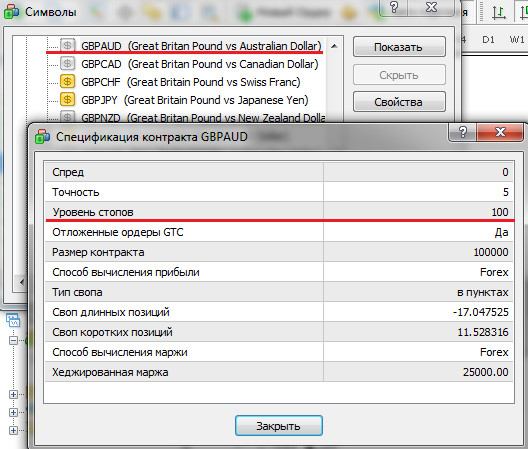
Task: Close the Спецификация контракта GBPAUD dialog
Action: (500, 132)
